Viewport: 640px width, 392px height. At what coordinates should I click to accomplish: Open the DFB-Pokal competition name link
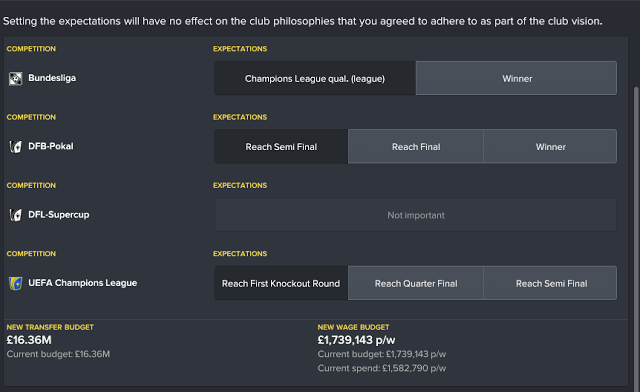click(51, 146)
